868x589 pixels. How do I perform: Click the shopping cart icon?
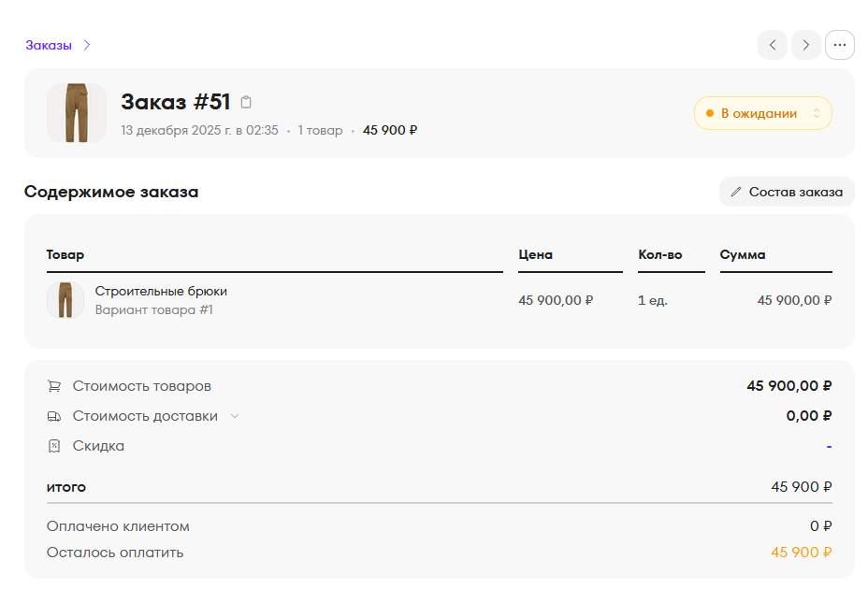click(x=54, y=386)
